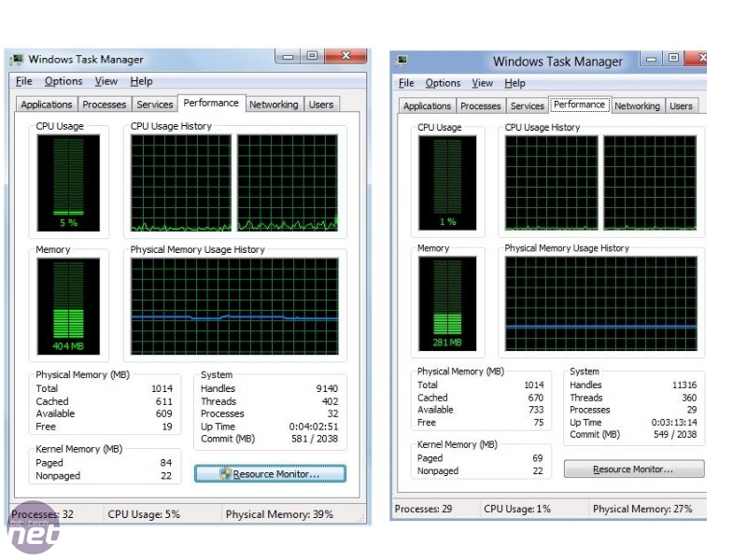Switch to Networking tab in the right window
The height and width of the screenshot is (560, 747).
(637, 105)
